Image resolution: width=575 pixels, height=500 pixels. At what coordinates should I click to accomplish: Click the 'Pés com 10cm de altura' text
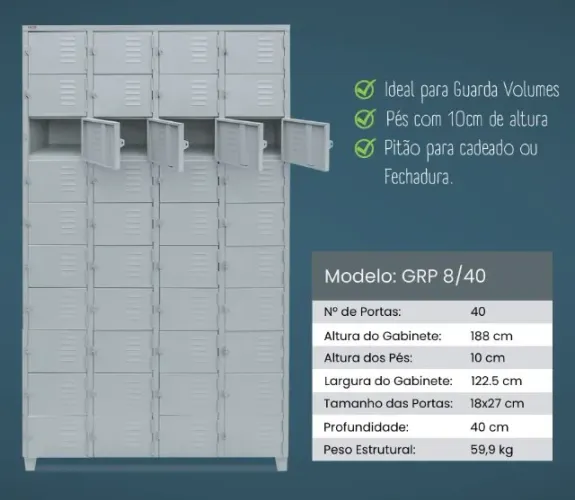click(466, 120)
